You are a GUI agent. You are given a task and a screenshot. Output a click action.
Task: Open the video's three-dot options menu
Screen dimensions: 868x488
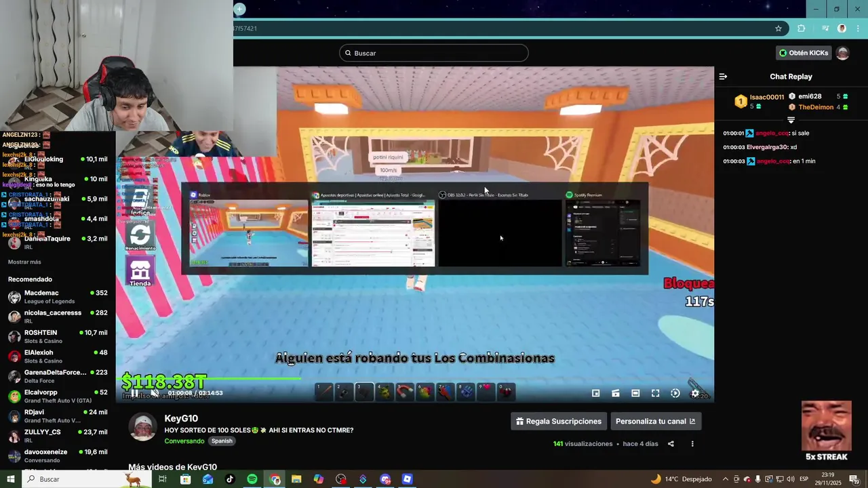(x=692, y=444)
